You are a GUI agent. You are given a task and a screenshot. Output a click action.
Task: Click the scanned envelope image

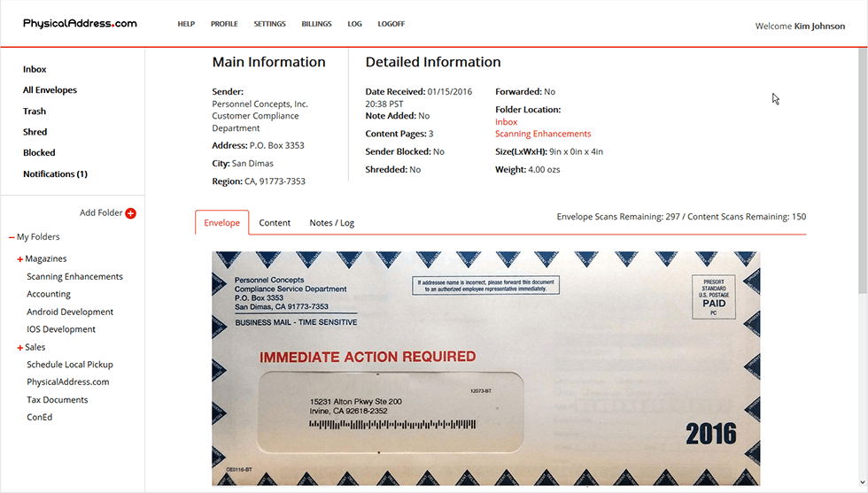pos(485,367)
